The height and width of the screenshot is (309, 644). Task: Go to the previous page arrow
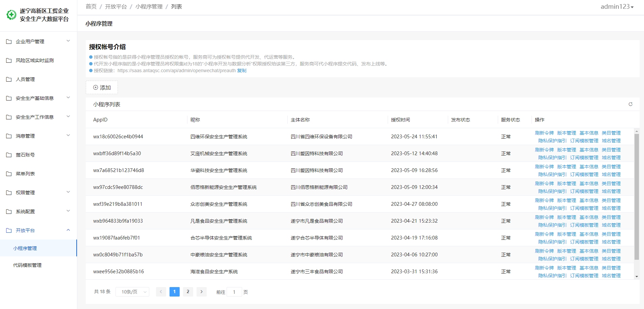click(x=161, y=292)
